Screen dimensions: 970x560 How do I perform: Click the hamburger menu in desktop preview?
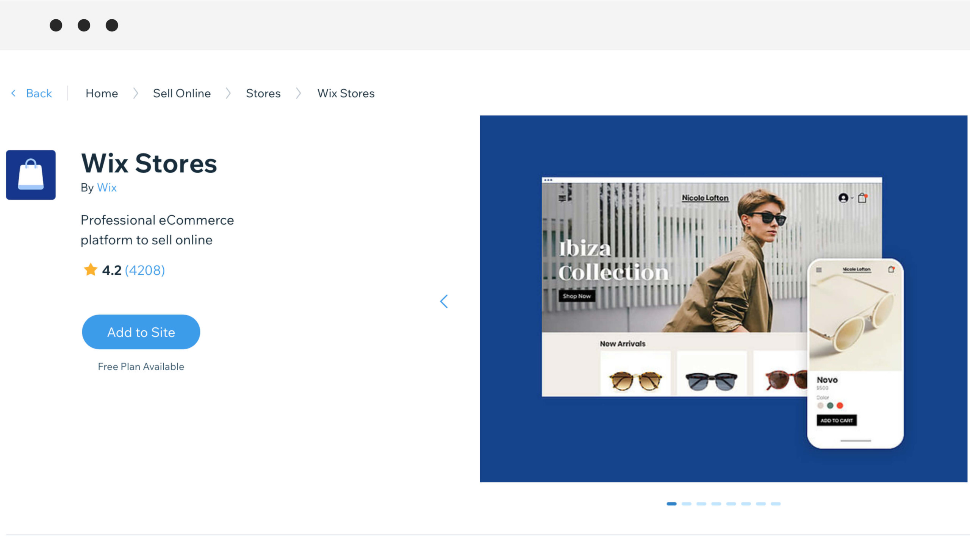[562, 198]
